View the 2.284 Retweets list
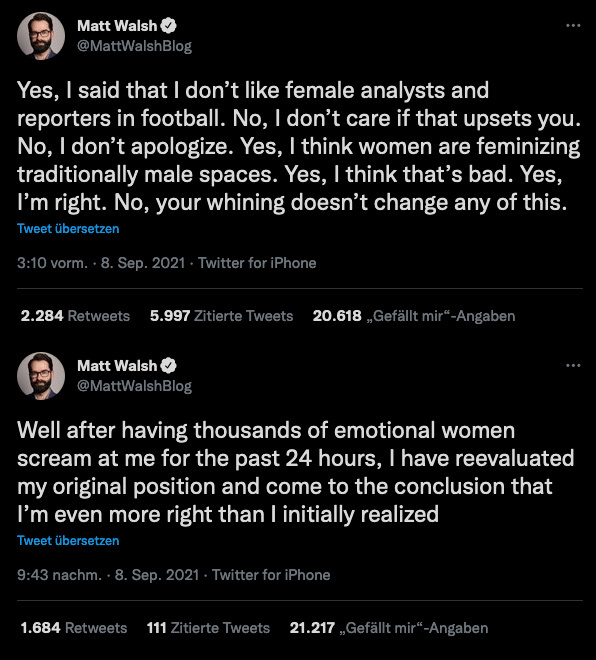 [75, 316]
